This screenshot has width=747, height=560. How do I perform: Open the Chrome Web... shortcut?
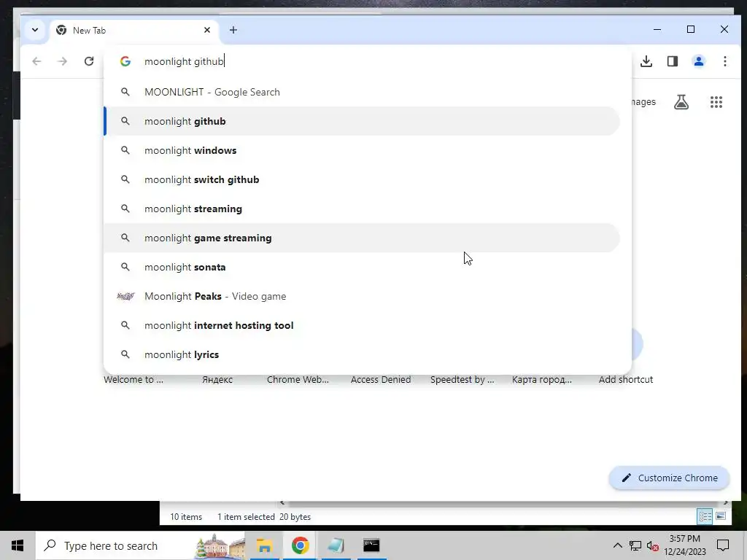(298, 379)
